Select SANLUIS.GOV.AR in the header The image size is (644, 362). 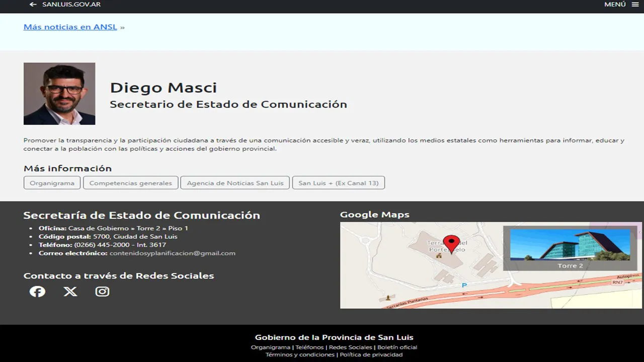(71, 5)
